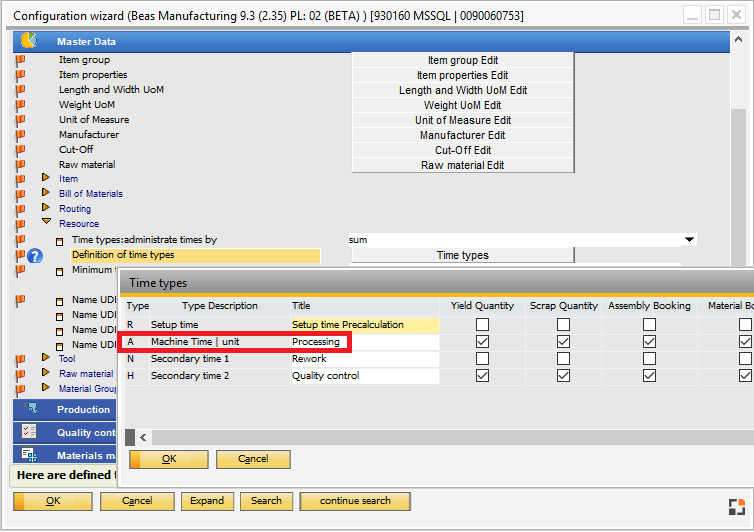Click the orange flag beside Item group
The width and height of the screenshot is (754, 532).
click(21, 60)
